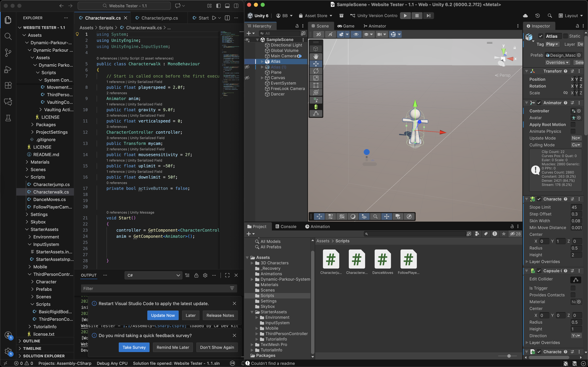
Task: Clear the VS Code output list
Action: (x=187, y=275)
